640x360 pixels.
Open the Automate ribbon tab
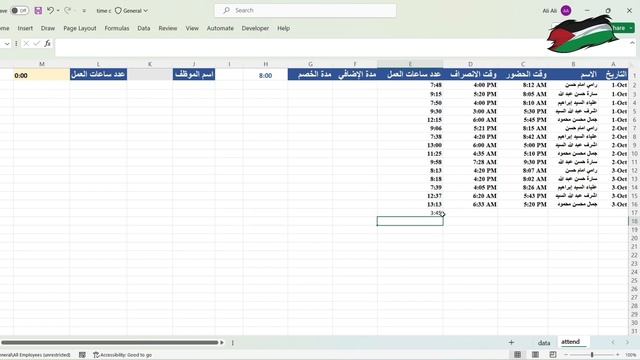pyautogui.click(x=220, y=28)
